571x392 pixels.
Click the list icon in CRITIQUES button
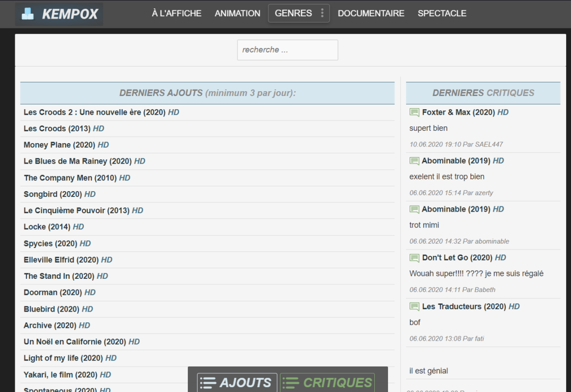pos(290,383)
